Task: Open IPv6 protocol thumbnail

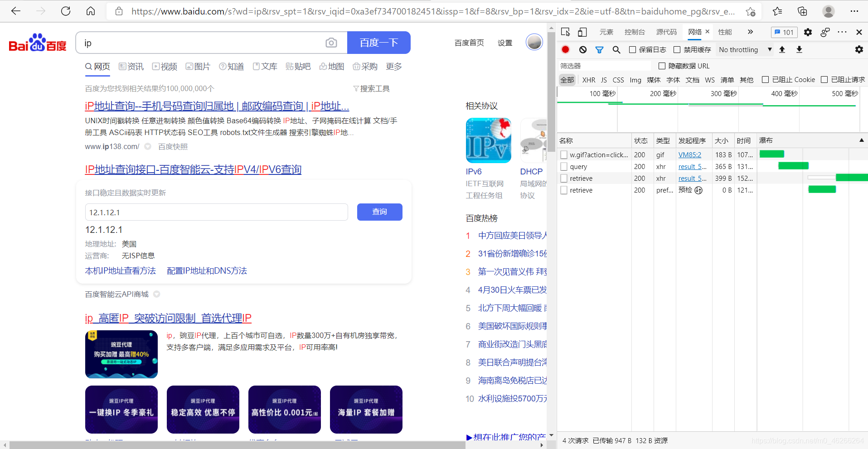Action: (489, 140)
